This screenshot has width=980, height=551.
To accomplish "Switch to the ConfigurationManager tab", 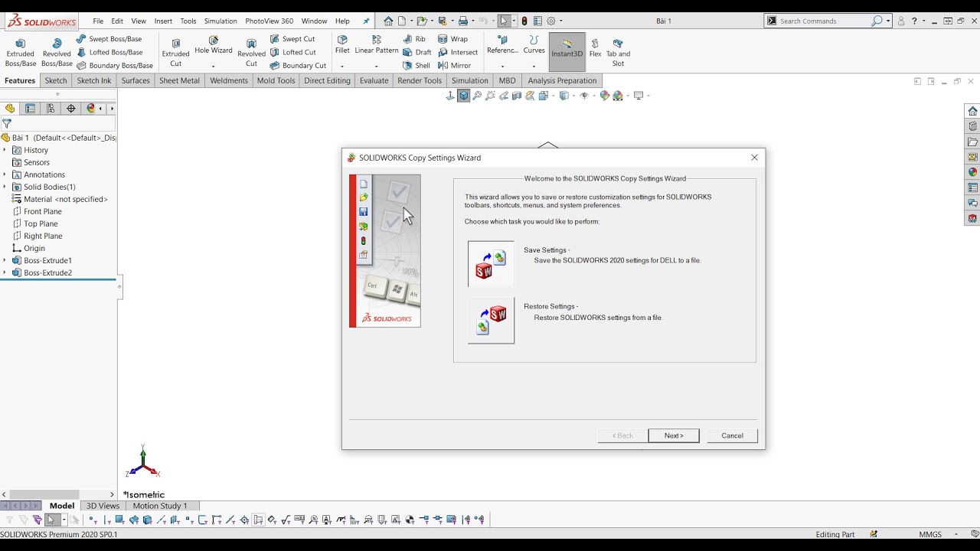I will 51,109.
